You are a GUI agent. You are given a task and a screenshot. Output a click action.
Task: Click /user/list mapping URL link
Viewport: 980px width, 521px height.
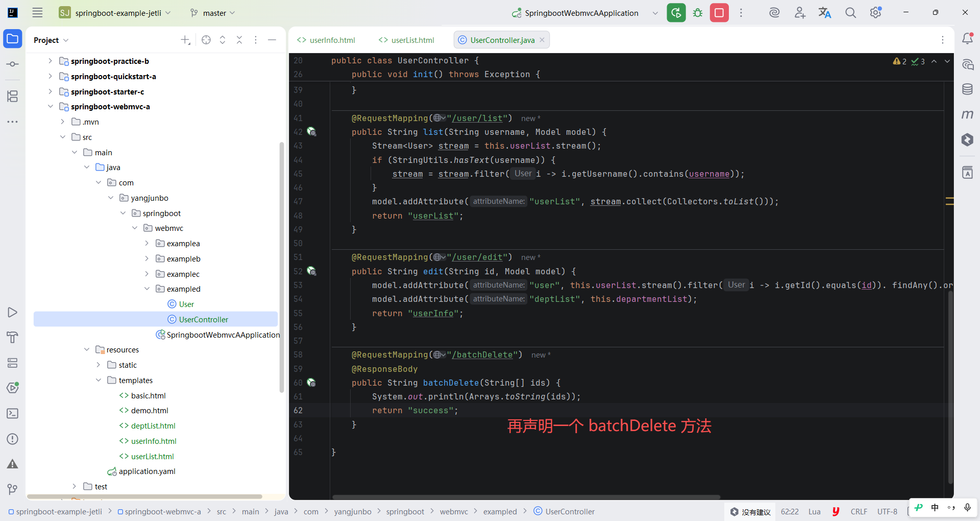tap(477, 118)
